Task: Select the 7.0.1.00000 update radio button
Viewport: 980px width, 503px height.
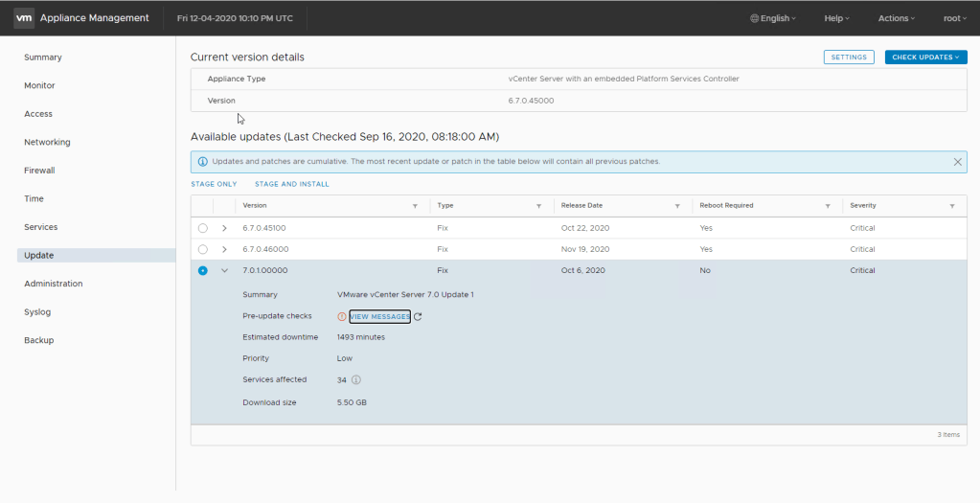Action: pos(202,270)
